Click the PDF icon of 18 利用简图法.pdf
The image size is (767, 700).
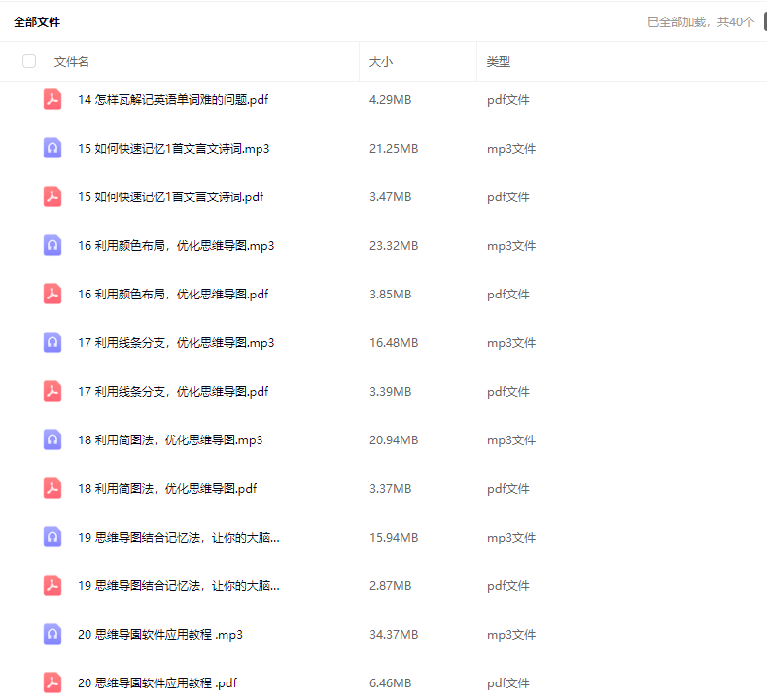tap(52, 488)
